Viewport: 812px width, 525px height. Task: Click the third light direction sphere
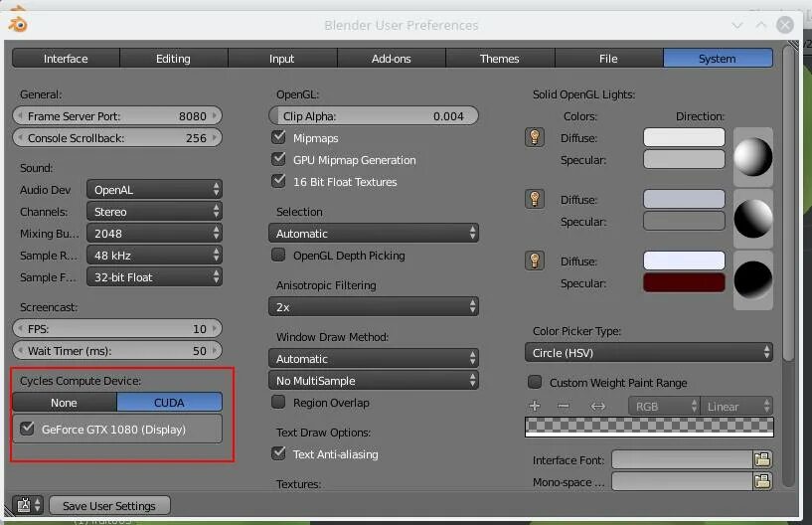(753, 279)
